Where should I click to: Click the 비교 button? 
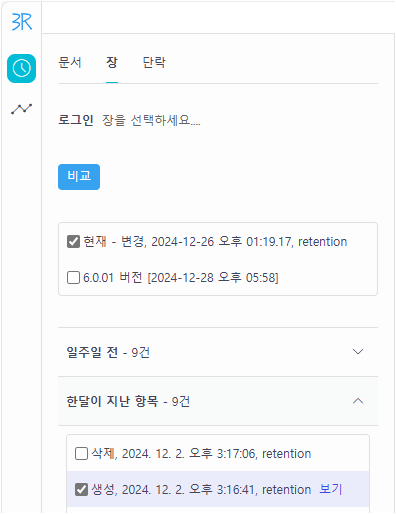79,177
